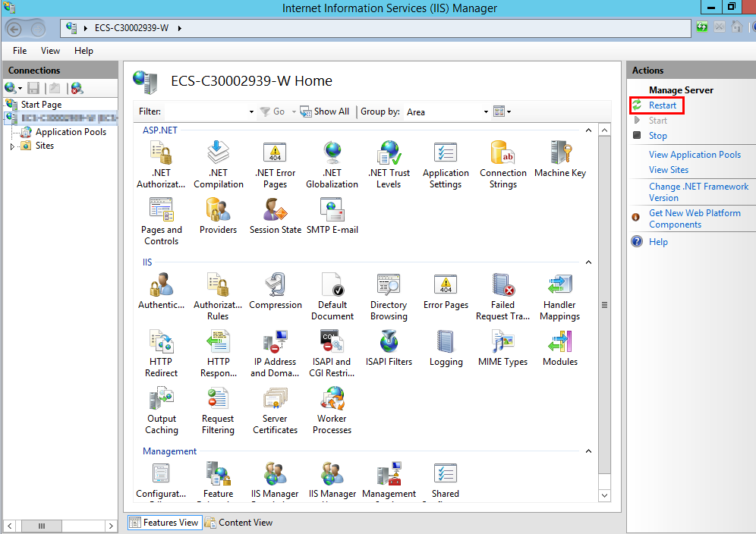756x534 pixels.
Task: Switch to Features View tab
Action: pyautogui.click(x=165, y=523)
